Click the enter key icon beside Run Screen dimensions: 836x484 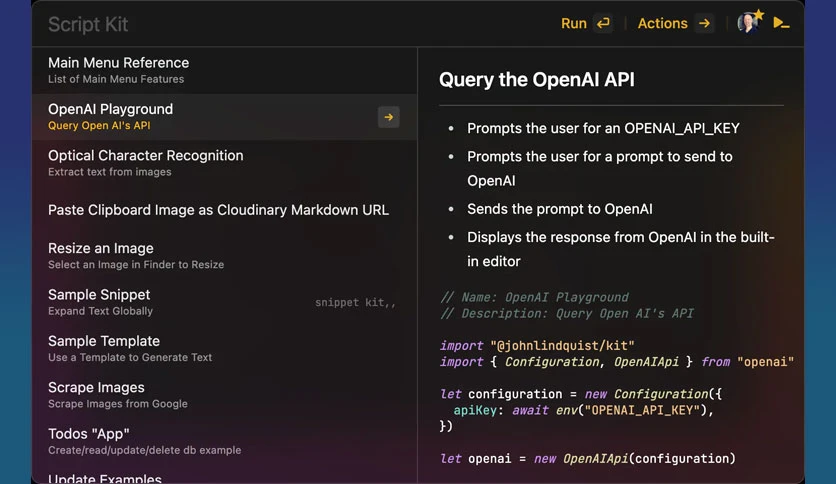(603, 23)
